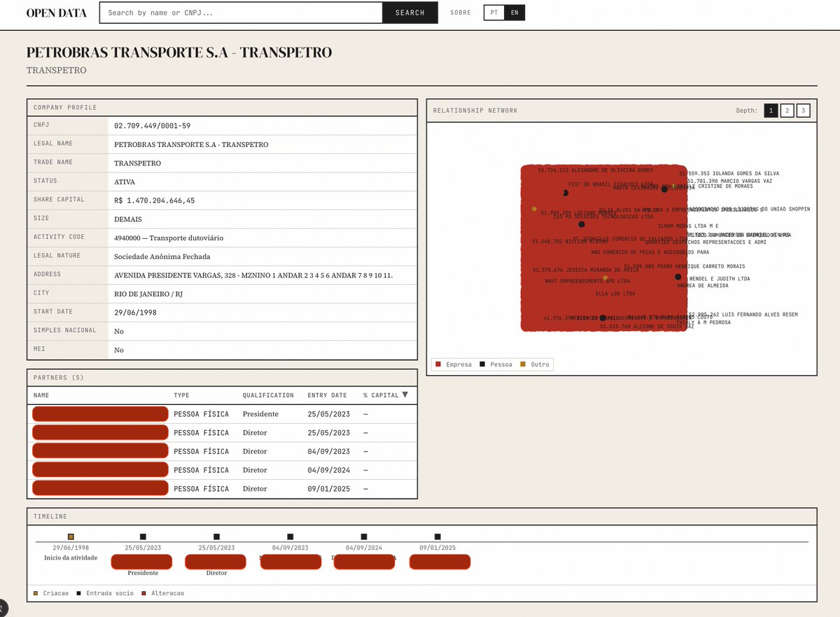Click the Entrada socio timeline legend square
The height and width of the screenshot is (617, 840).
[x=79, y=593]
